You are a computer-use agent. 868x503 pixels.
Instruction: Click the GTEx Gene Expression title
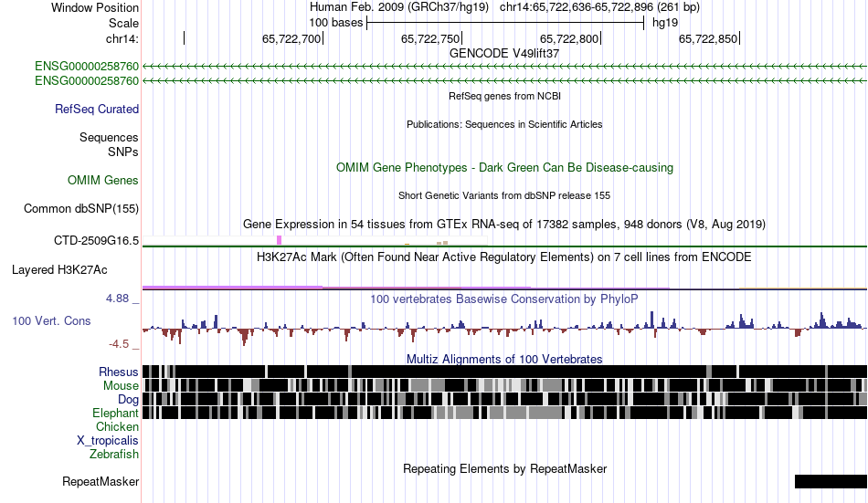pos(504,224)
